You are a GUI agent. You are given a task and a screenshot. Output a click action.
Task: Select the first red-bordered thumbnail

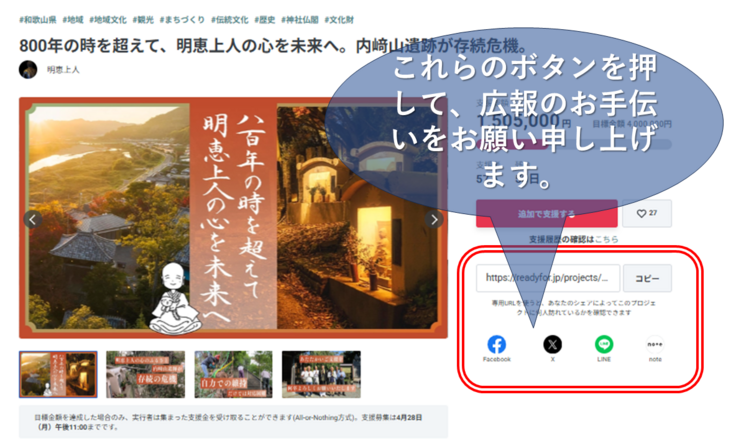tap(58, 374)
